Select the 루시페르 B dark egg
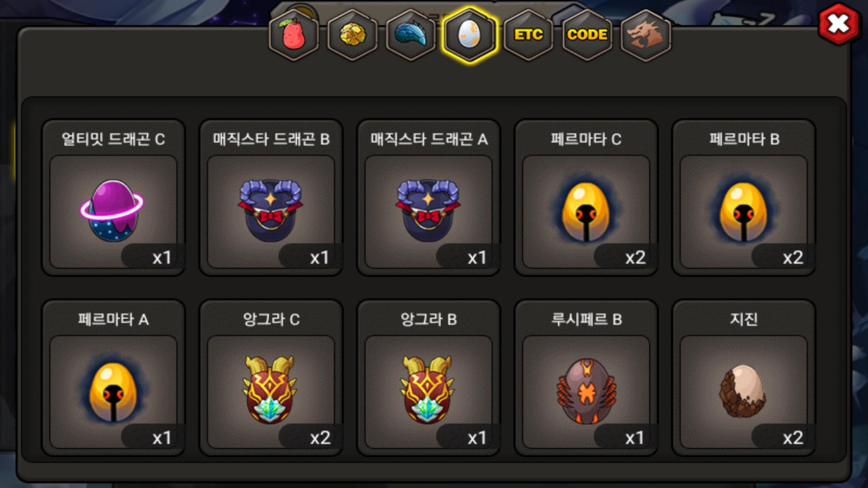The height and width of the screenshot is (488, 868). tap(586, 392)
